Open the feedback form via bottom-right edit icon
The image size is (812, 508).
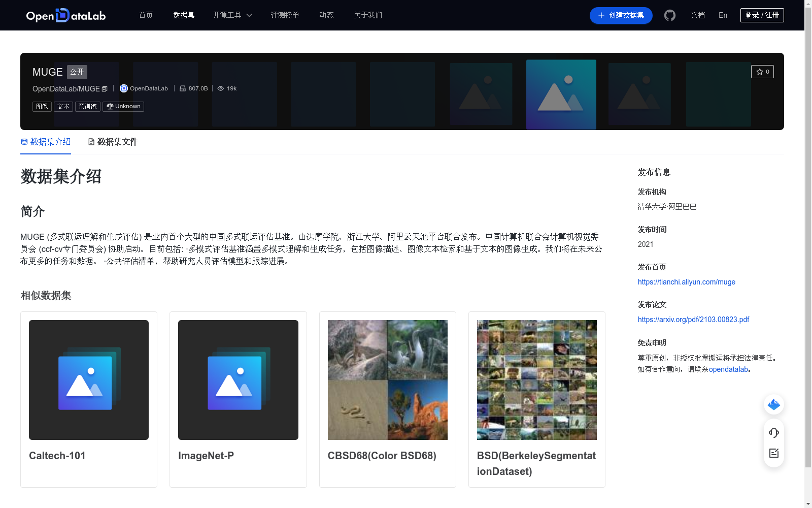click(x=773, y=453)
